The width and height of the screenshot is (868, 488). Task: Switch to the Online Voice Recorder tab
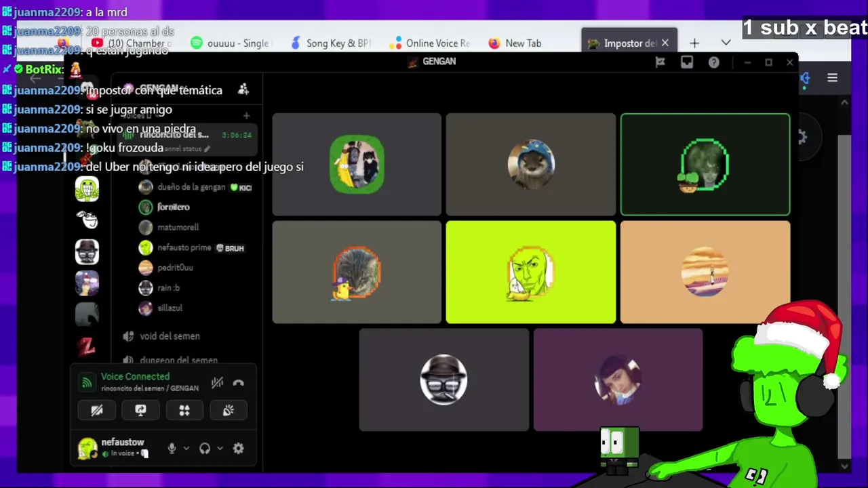pos(429,43)
